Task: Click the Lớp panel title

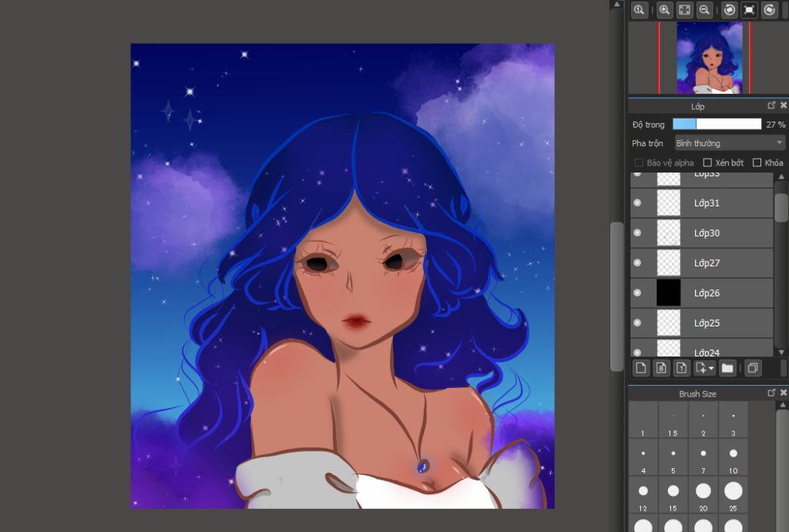Action: tap(697, 106)
